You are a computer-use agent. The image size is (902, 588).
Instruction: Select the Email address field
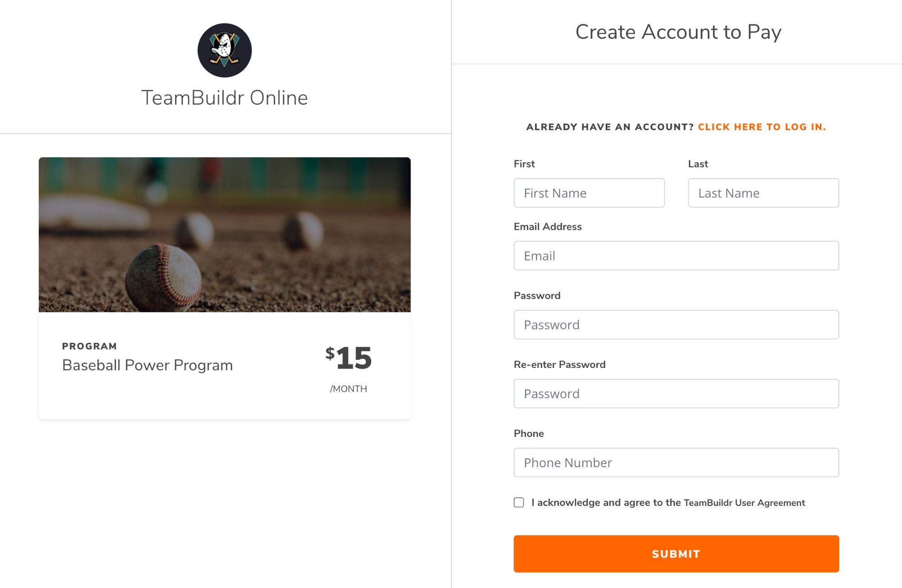676,256
